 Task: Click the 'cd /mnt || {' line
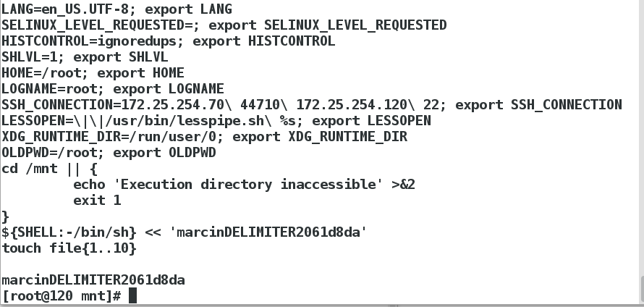tap(49, 169)
